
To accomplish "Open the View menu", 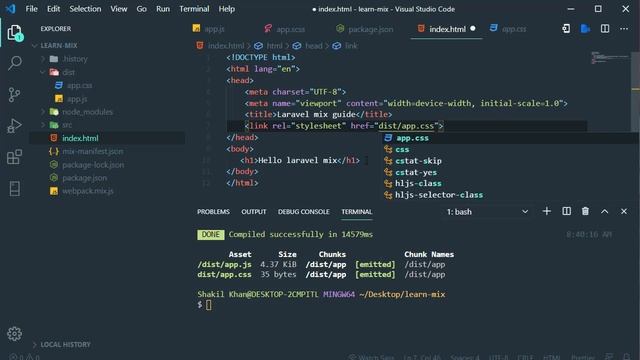I will click(118, 9).
